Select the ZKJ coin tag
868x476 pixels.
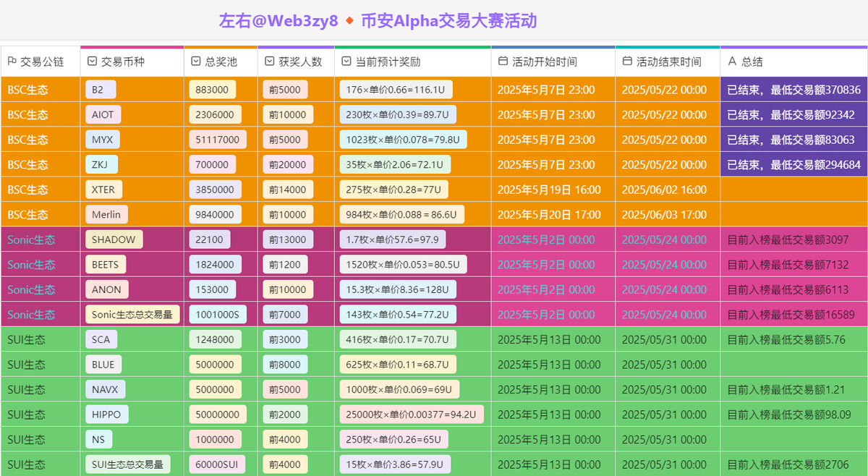coord(100,165)
